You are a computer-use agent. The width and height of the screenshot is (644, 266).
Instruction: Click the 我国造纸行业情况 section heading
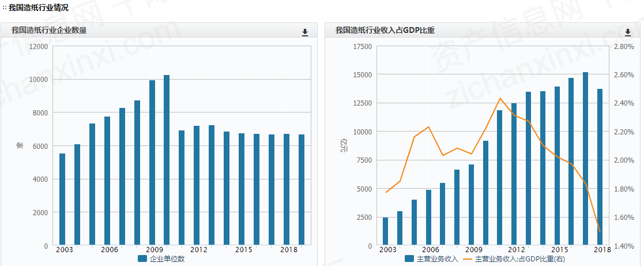coord(38,8)
